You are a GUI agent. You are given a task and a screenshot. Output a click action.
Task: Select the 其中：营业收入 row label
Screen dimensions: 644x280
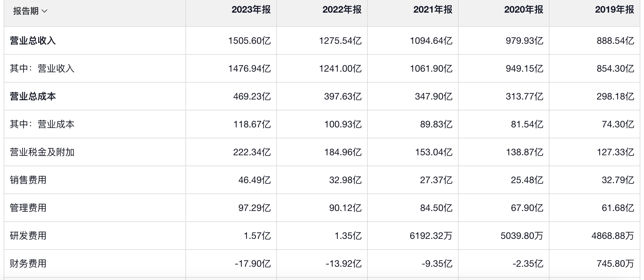[x=42, y=69]
